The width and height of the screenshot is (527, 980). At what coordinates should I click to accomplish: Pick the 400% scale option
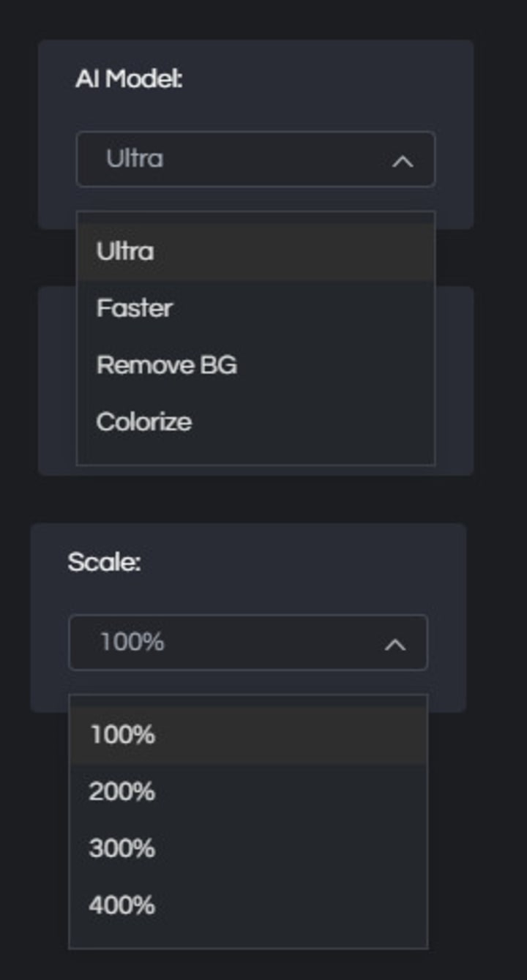[122, 906]
